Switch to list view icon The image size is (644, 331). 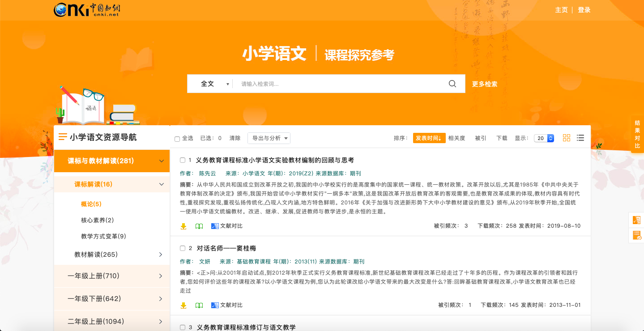coord(580,138)
